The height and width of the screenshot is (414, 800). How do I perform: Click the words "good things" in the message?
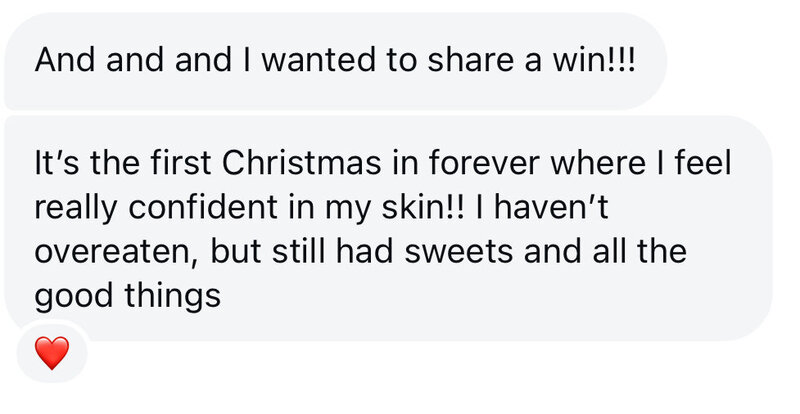click(127, 295)
